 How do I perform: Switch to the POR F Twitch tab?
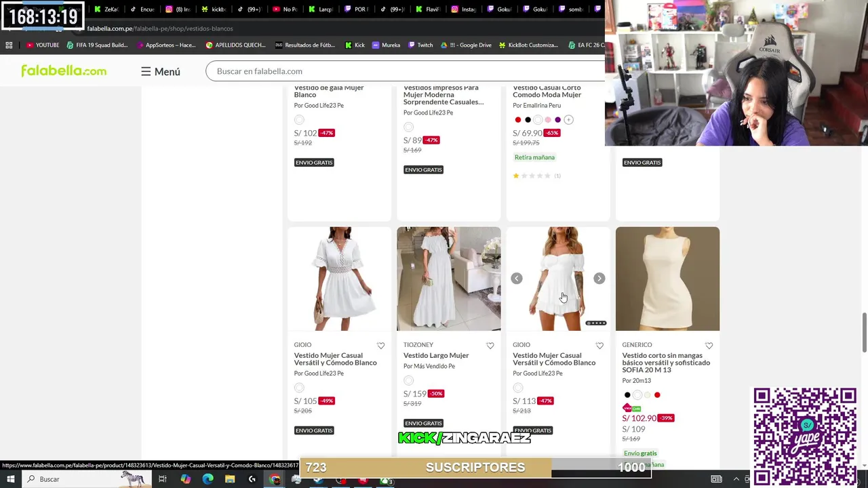coord(357,9)
